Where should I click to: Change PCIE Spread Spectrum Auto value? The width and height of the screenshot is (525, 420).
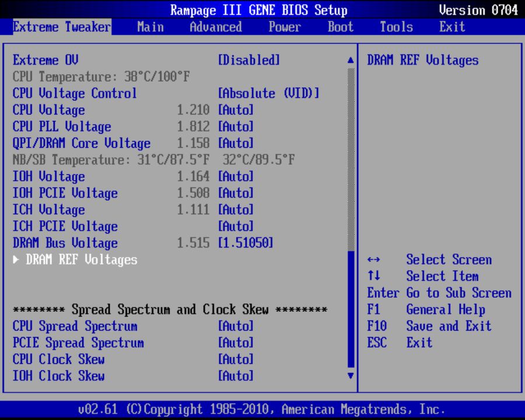coord(236,342)
